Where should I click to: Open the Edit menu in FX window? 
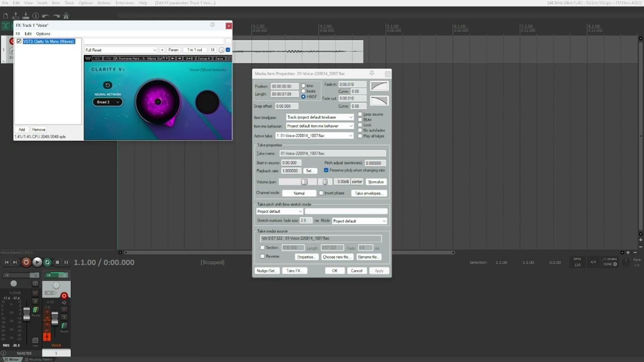28,34
